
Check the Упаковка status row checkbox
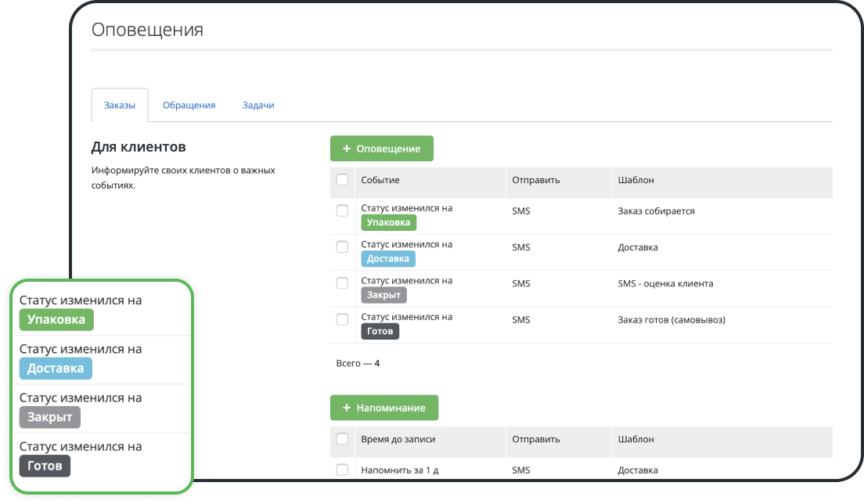(x=342, y=211)
